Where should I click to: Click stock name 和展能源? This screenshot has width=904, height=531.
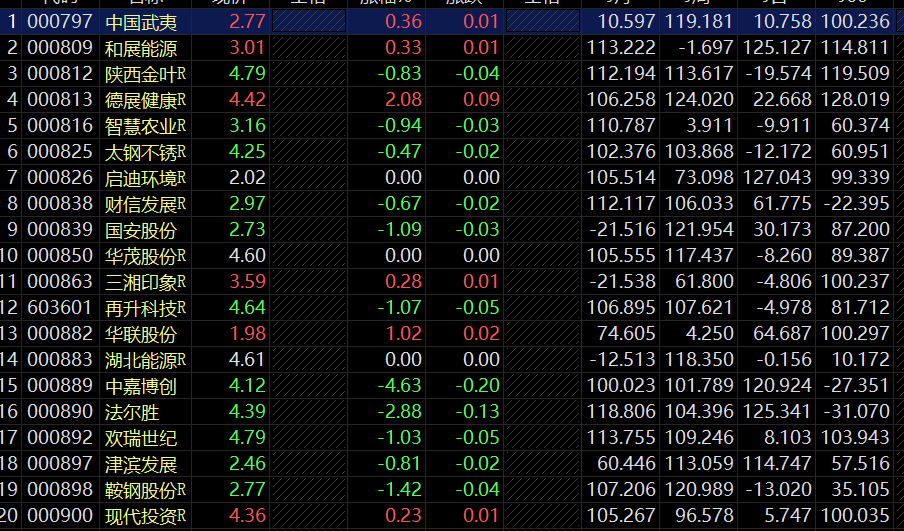click(141, 48)
